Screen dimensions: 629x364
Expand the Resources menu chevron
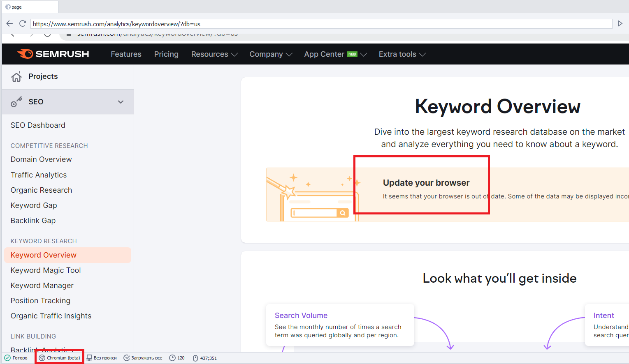click(234, 55)
